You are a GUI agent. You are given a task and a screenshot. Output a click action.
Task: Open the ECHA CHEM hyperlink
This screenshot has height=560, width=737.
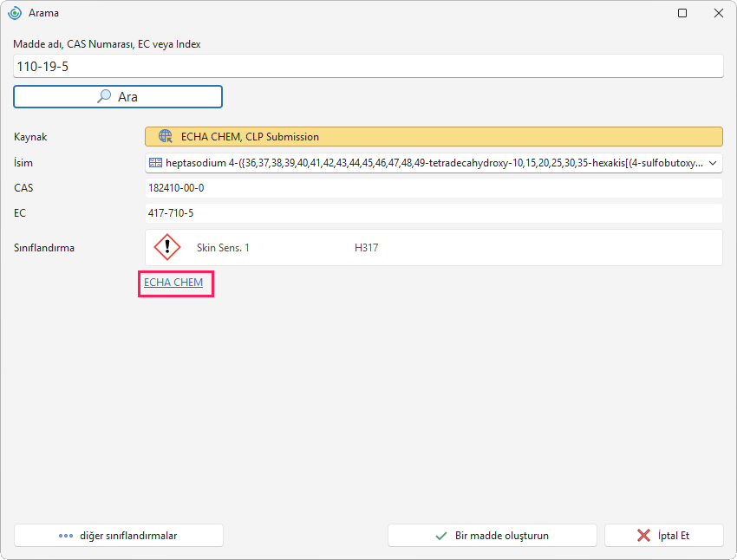coord(173,283)
